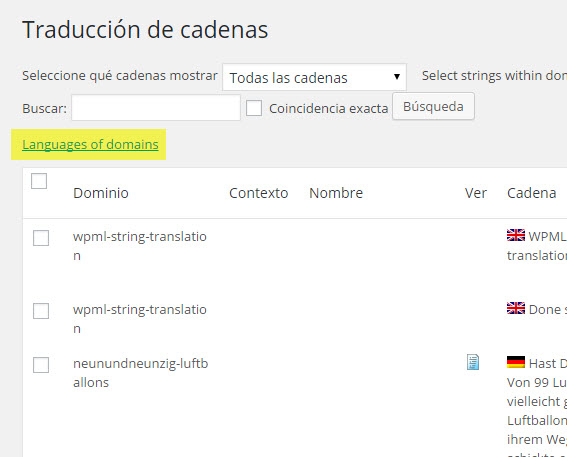Open the 'Todas las cadenas' dropdown
This screenshot has width=567, height=457.
point(314,77)
